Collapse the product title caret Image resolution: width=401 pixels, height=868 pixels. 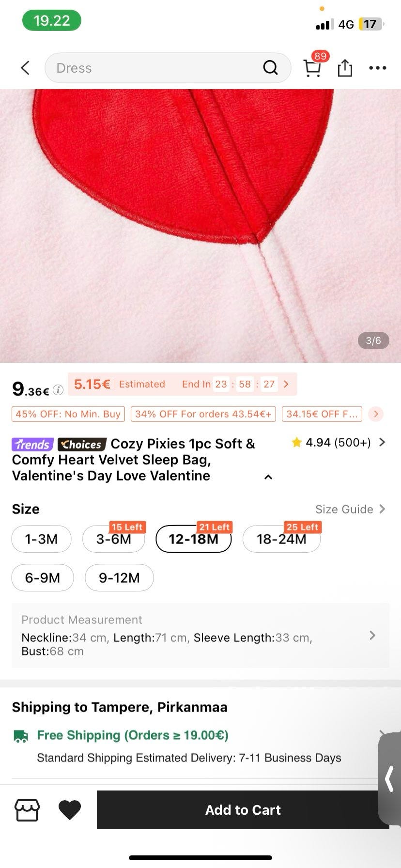point(268,477)
